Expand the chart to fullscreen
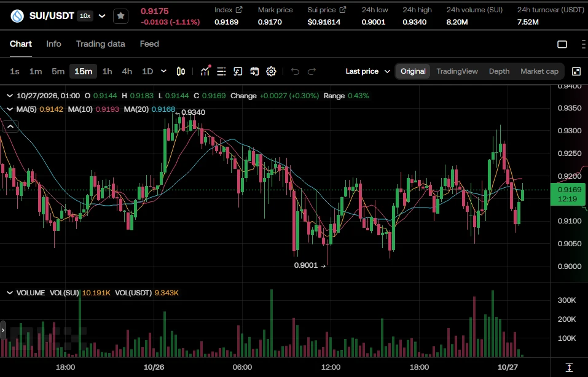Screen dimensions: 588x377 click(x=576, y=71)
